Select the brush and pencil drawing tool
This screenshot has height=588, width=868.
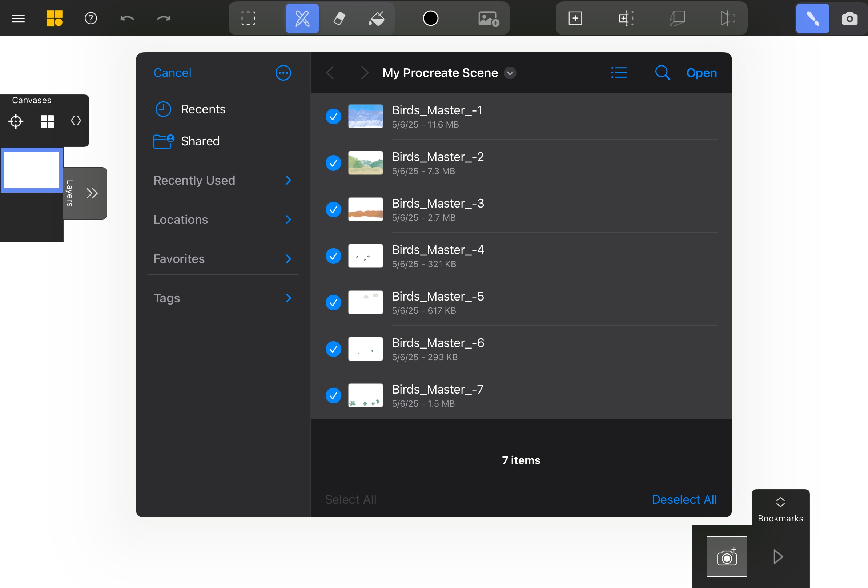tap(302, 18)
